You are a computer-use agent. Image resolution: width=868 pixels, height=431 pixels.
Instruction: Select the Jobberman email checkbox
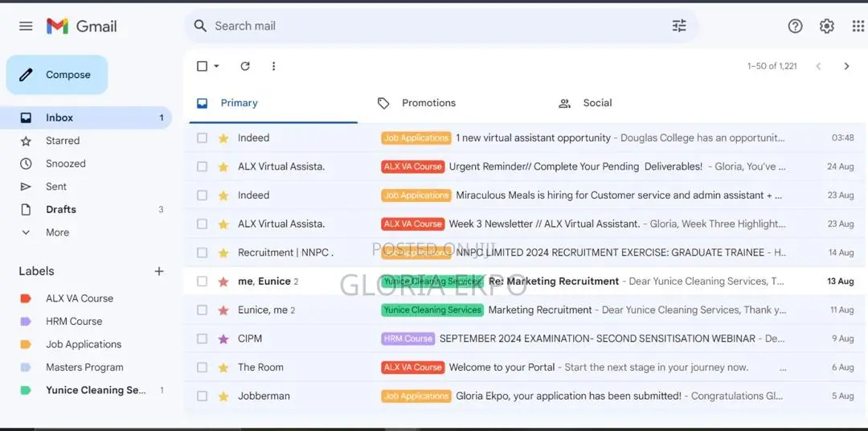pos(202,396)
